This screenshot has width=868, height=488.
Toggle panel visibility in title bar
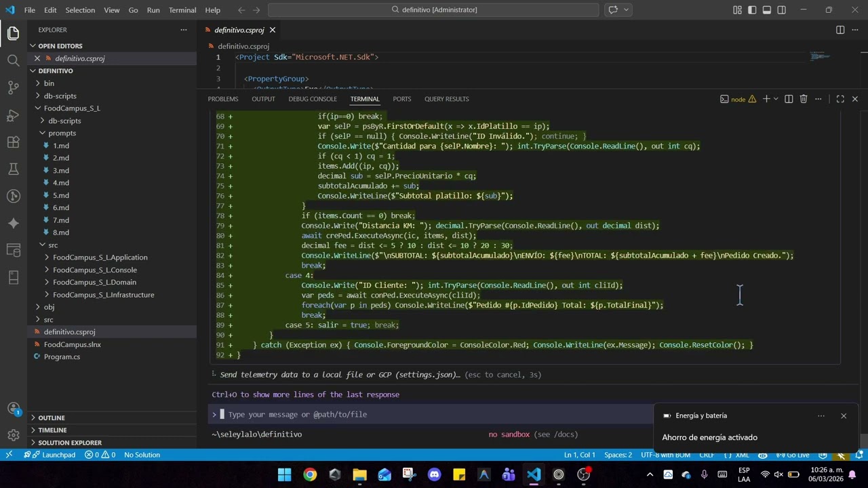click(x=767, y=10)
